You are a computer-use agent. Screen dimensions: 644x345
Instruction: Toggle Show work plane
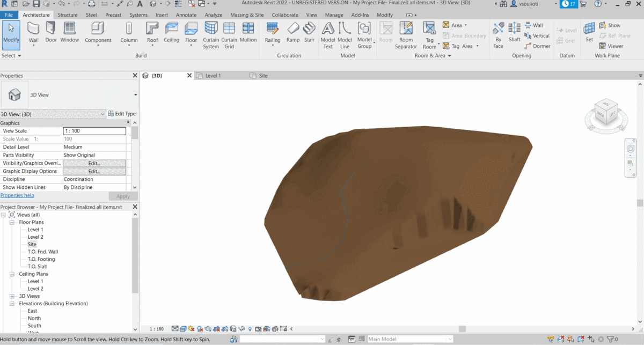[610, 25]
